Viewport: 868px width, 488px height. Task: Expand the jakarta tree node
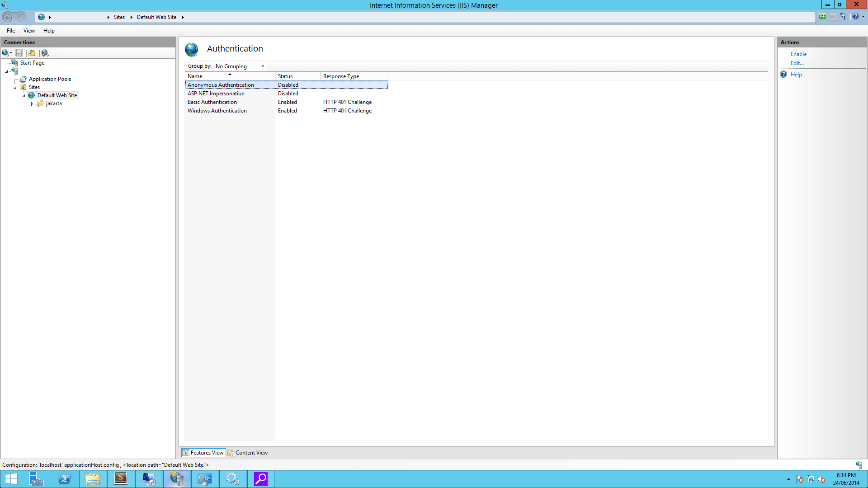point(32,104)
